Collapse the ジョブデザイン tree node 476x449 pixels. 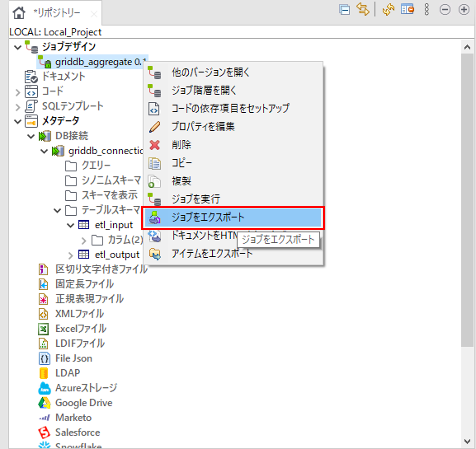click(18, 47)
